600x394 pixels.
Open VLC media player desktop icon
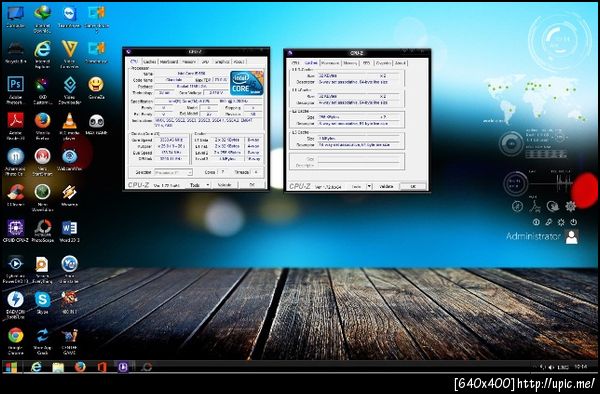pyautogui.click(x=69, y=126)
